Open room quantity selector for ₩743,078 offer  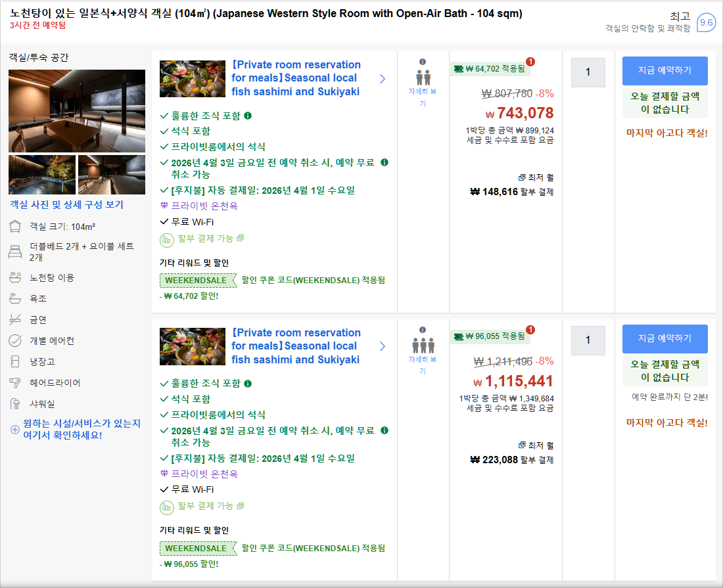click(588, 72)
